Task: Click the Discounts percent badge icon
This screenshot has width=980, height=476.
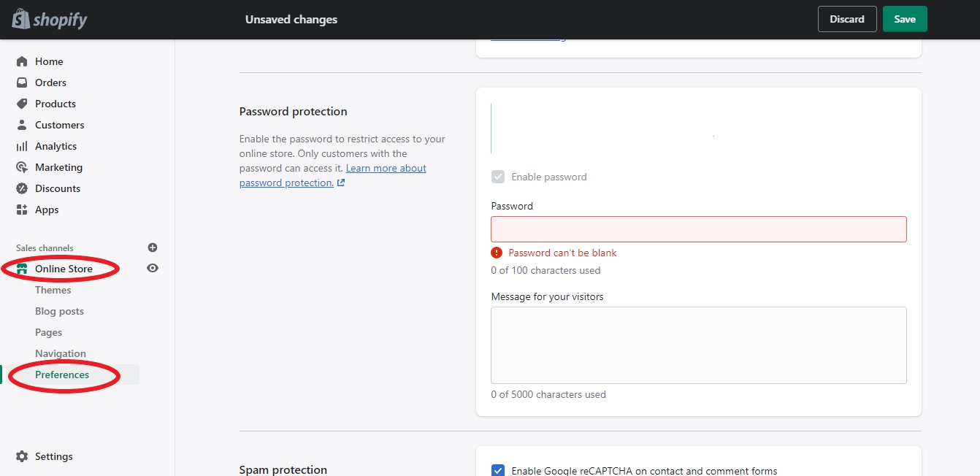Action: pos(22,188)
